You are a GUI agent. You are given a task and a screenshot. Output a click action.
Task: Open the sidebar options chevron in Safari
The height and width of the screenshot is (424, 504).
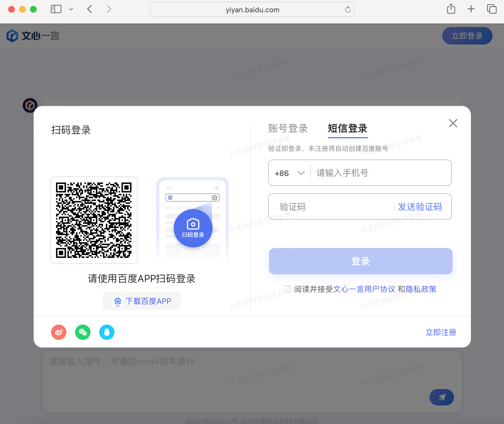[71, 9]
